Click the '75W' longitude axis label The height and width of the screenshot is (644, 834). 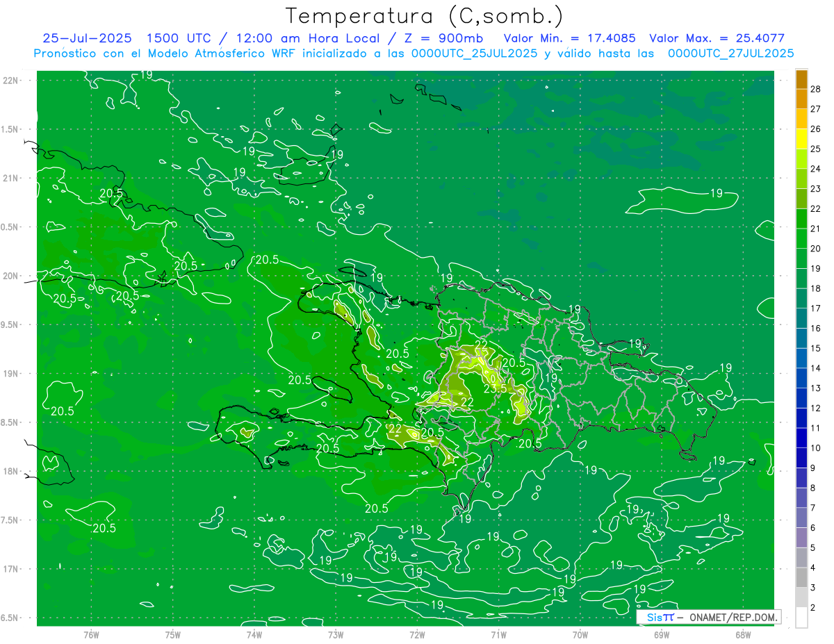coord(172,635)
